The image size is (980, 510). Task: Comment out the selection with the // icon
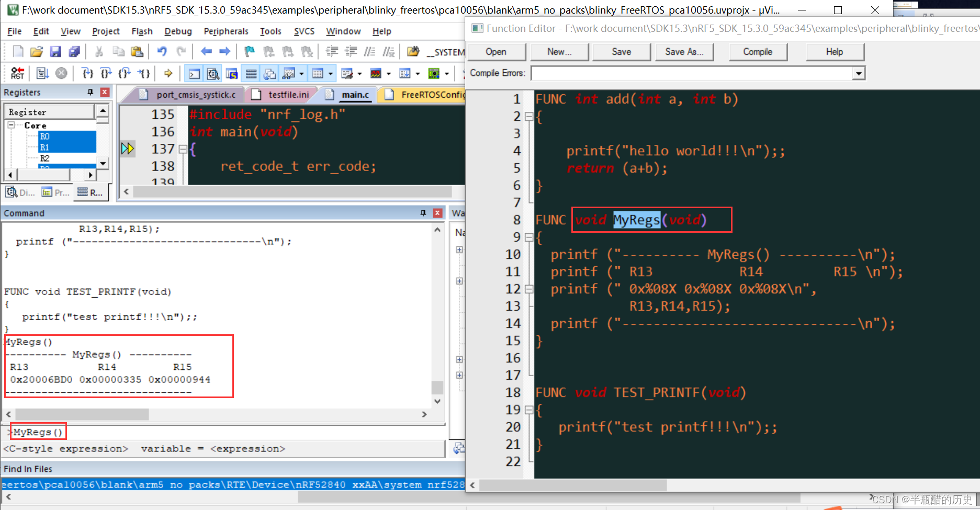pyautogui.click(x=369, y=51)
